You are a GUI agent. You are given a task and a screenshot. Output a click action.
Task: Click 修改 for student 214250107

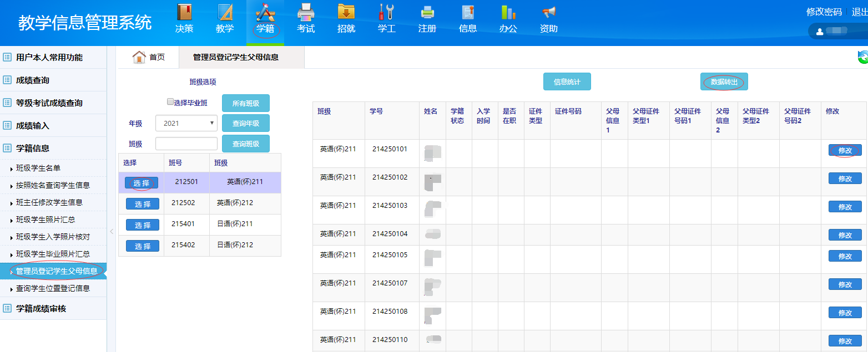[845, 284]
